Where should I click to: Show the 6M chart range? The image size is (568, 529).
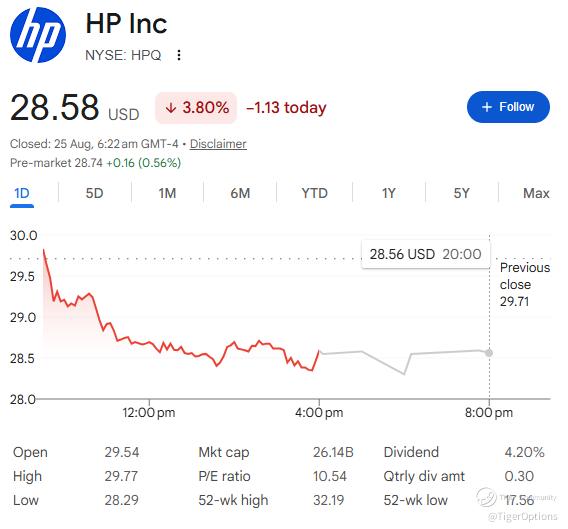[241, 193]
